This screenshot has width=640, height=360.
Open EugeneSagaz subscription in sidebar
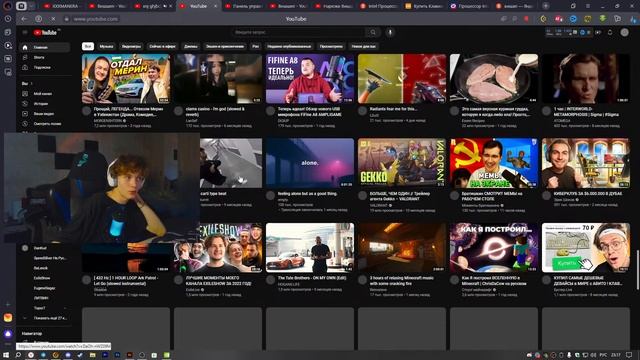click(45, 288)
